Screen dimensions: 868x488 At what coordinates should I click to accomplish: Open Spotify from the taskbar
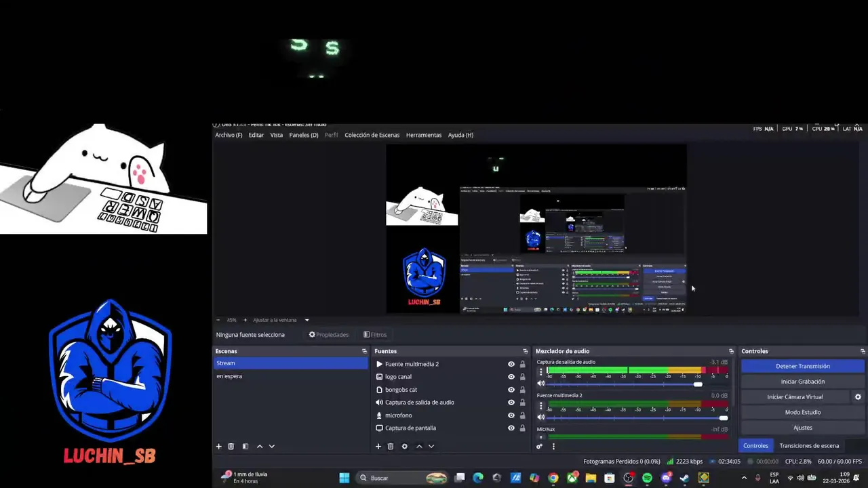[647, 478]
